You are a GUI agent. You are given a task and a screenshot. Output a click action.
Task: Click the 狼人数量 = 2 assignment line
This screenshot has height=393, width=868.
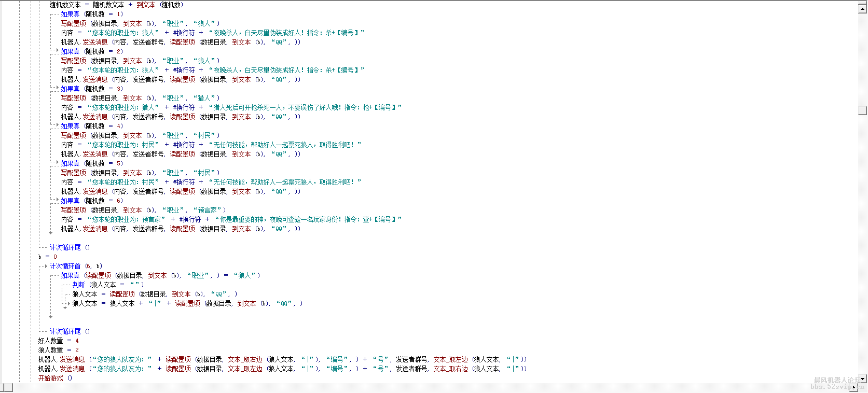(x=58, y=350)
